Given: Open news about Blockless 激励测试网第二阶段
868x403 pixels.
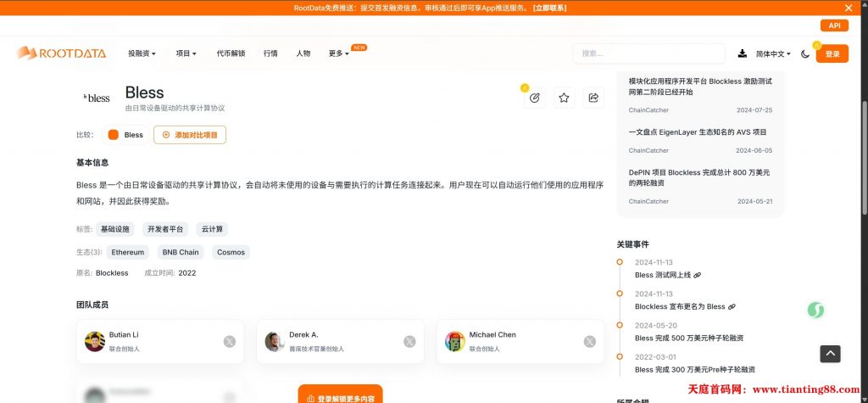Looking at the screenshot, I should 700,87.
